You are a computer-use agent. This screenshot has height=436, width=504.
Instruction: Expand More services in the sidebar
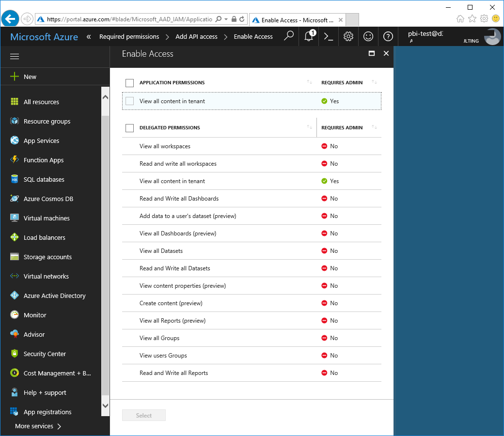38,426
